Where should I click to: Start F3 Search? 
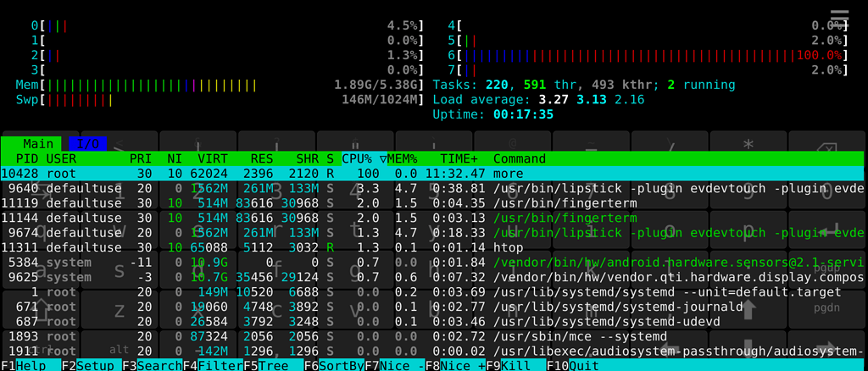pyautogui.click(x=153, y=365)
